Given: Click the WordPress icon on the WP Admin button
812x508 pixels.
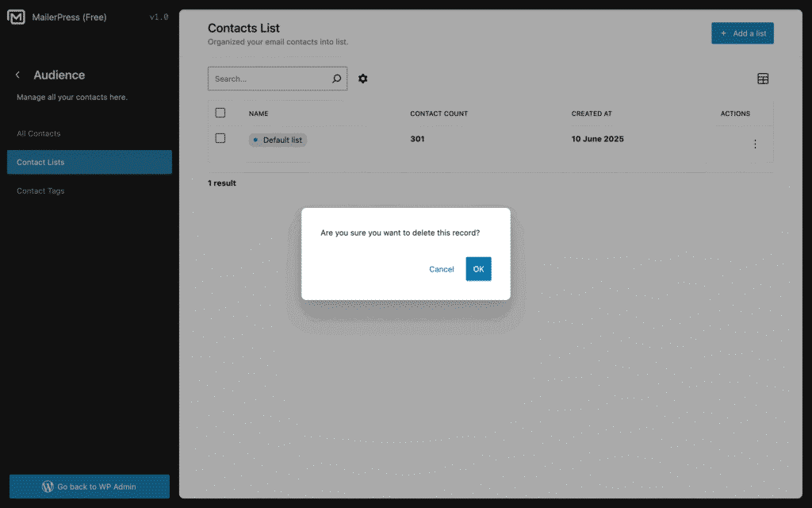Looking at the screenshot, I should coord(48,486).
